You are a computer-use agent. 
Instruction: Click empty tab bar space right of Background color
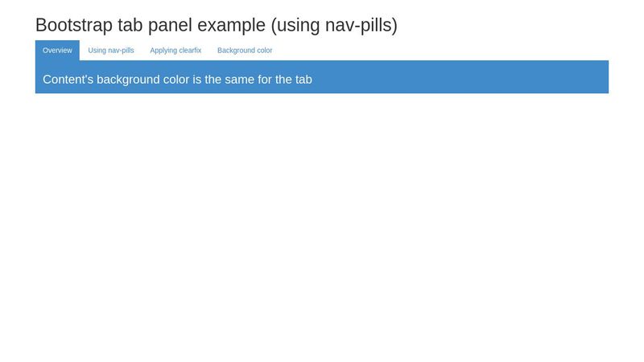point(443,51)
